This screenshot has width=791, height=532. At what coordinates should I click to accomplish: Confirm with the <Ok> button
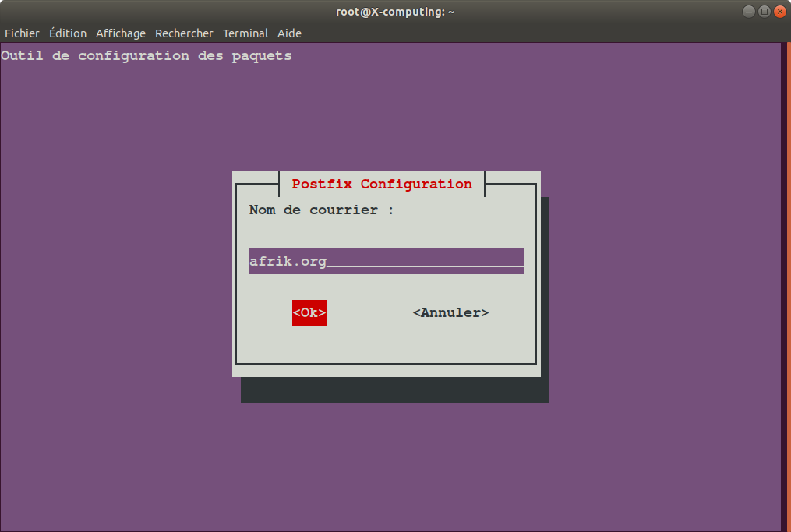pyautogui.click(x=309, y=312)
